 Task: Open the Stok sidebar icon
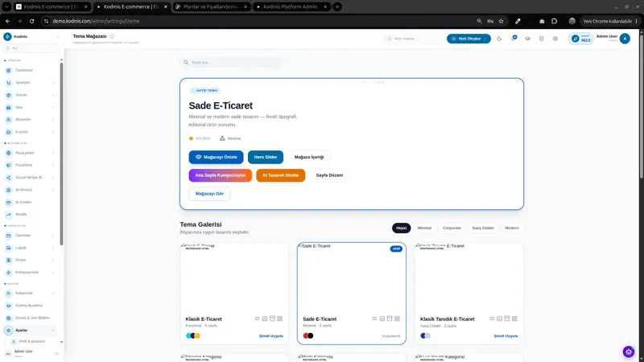click(9, 107)
